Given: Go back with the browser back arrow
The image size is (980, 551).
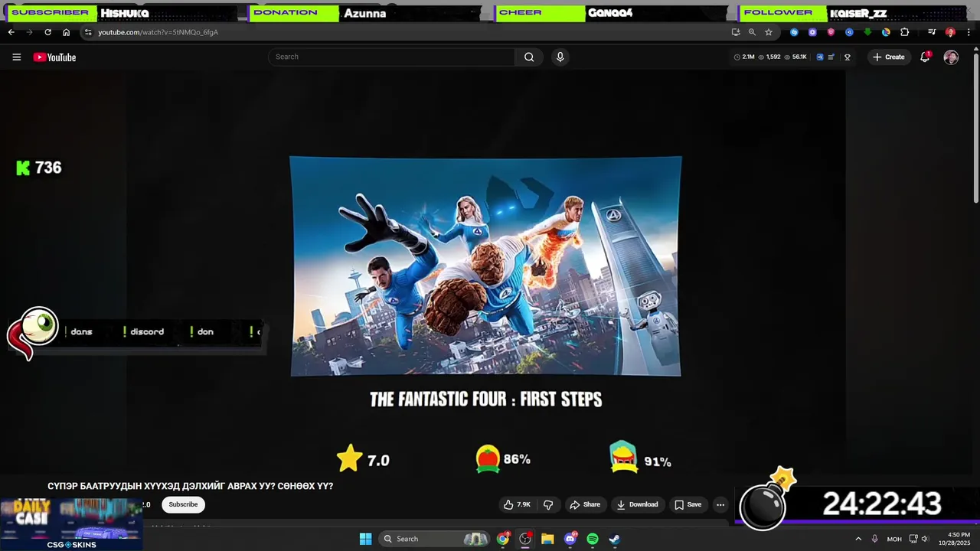Looking at the screenshot, I should (x=11, y=32).
